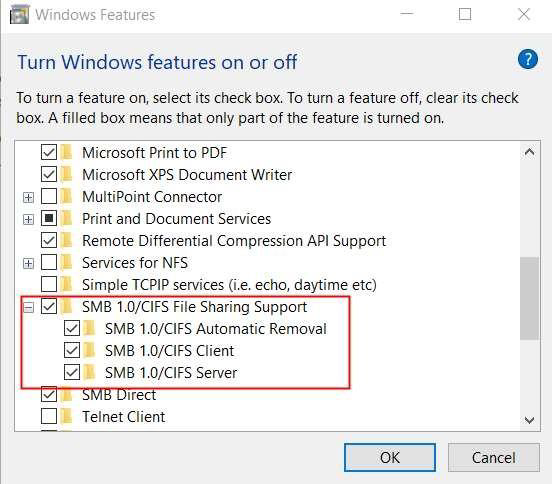Viewport: 552px width, 484px height.
Task: Click the Cancel button
Action: pos(494,457)
